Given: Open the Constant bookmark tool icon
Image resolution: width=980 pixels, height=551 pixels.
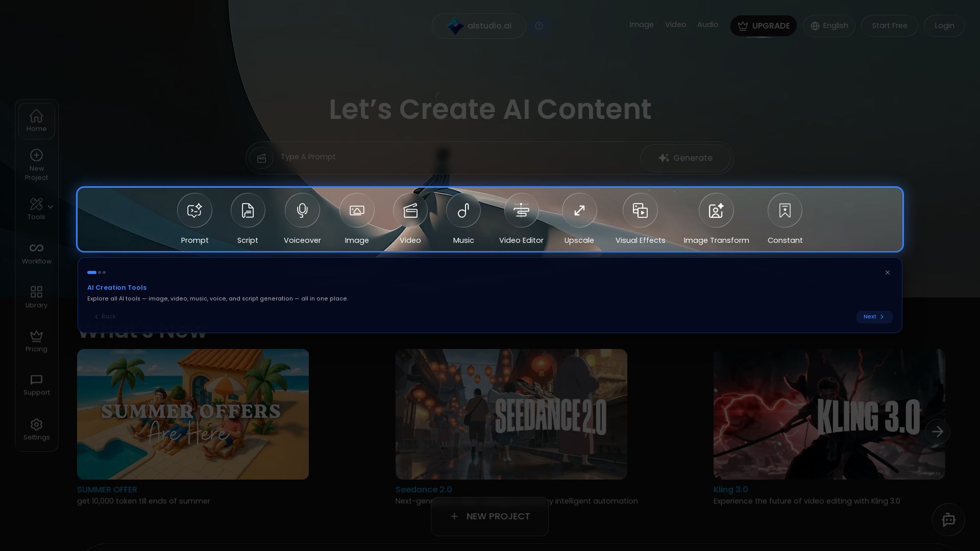Looking at the screenshot, I should (x=785, y=210).
